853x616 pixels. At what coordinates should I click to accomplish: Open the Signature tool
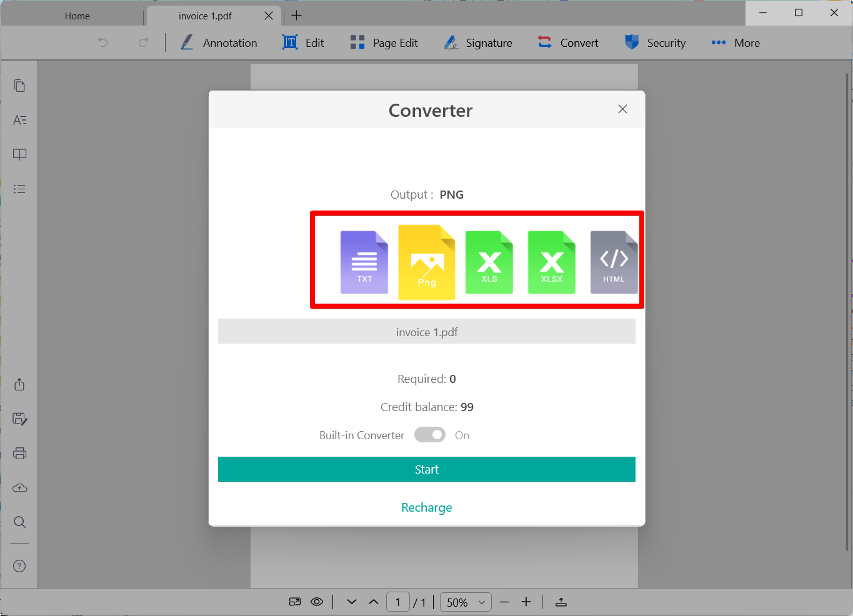pyautogui.click(x=479, y=42)
